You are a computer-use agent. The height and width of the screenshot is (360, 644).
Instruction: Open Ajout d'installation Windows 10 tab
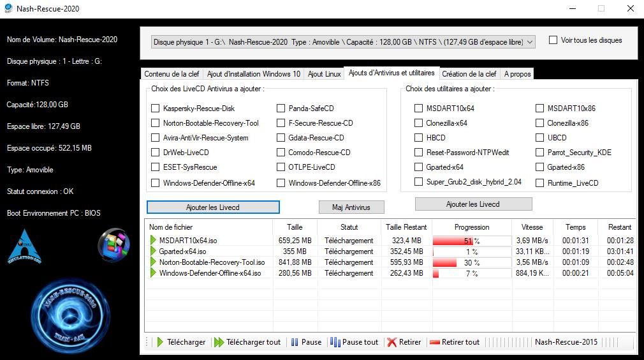253,73
